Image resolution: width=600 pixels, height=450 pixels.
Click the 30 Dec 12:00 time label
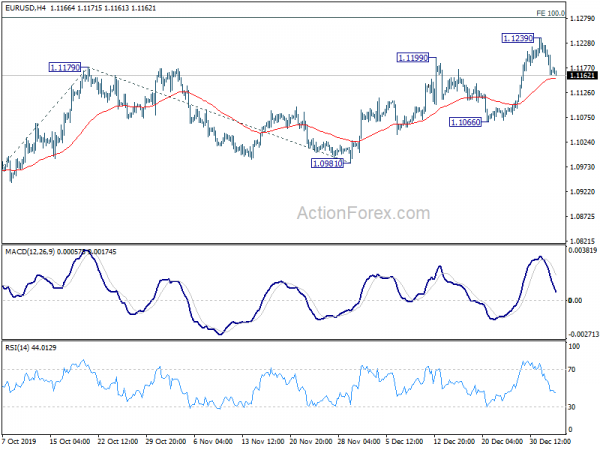click(550, 441)
